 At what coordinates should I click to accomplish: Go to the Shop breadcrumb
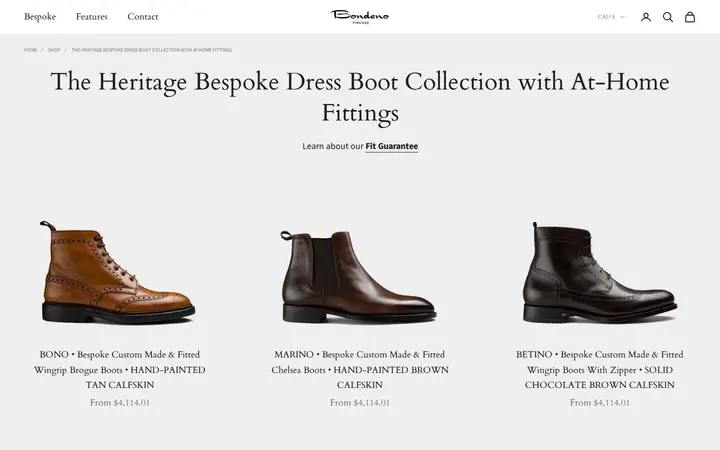point(54,50)
